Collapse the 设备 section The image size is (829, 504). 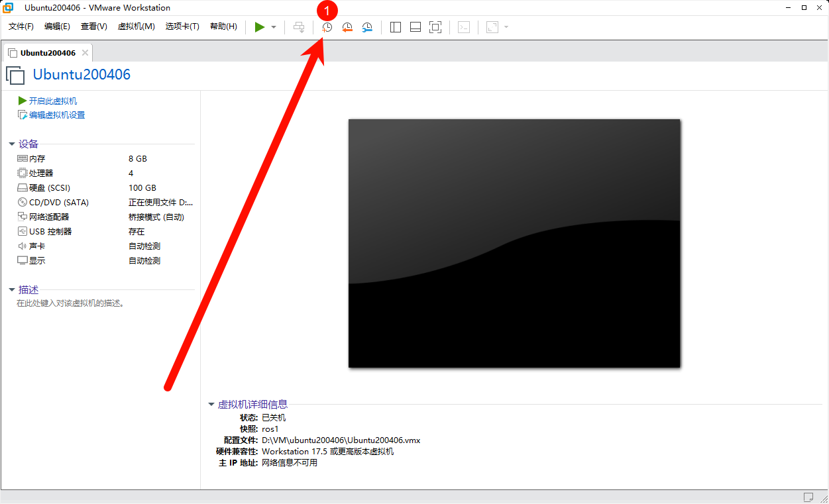click(12, 144)
